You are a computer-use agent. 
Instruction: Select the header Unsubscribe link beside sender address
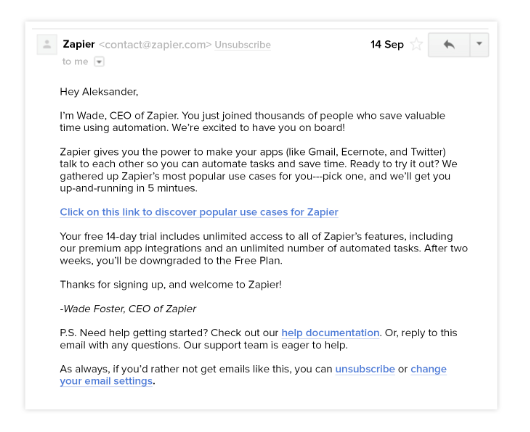click(x=243, y=45)
